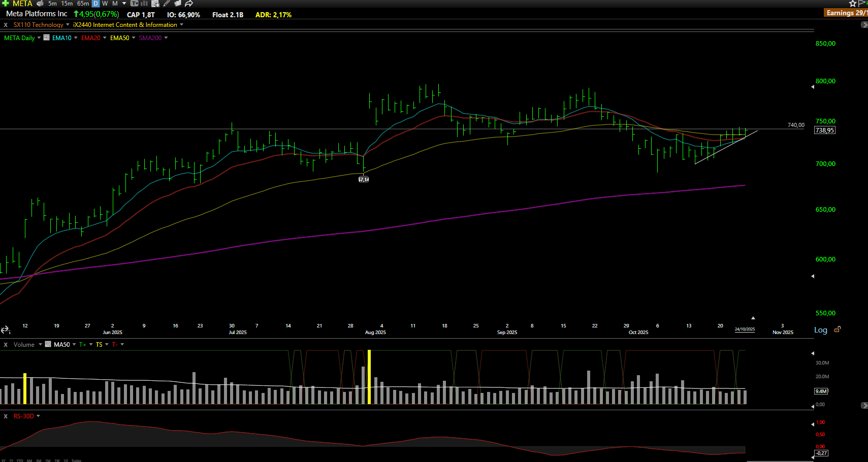
Task: Click the ADR: 2,17% value
Action: pos(273,15)
